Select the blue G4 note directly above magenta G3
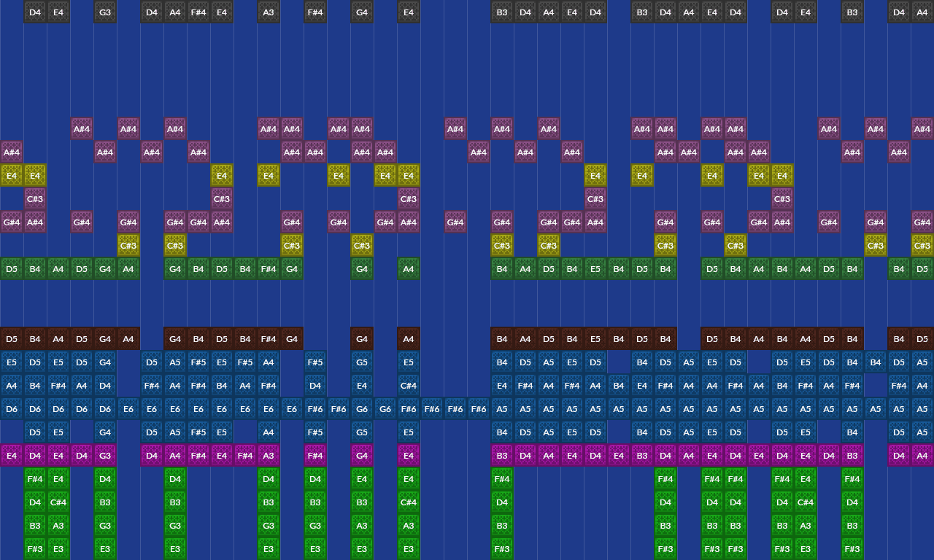Screen dimensions: 934x560 [105, 432]
